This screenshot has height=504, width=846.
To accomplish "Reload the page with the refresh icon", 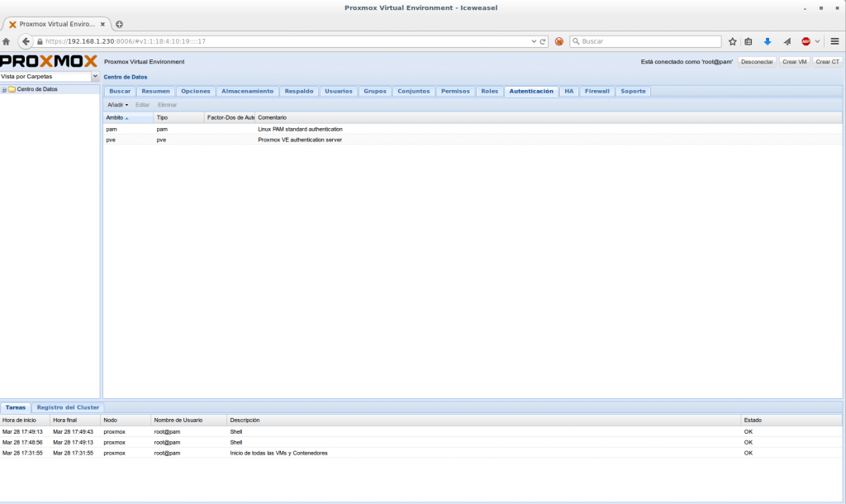I will [x=543, y=40].
